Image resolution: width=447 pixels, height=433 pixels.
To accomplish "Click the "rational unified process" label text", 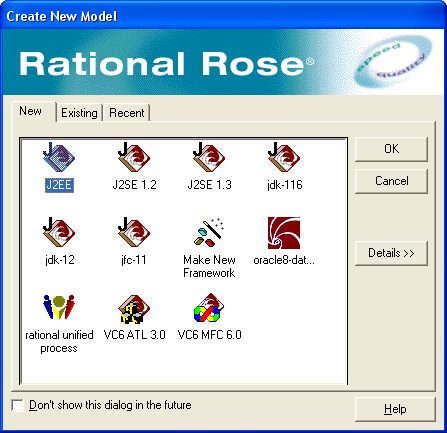I will pyautogui.click(x=59, y=341).
